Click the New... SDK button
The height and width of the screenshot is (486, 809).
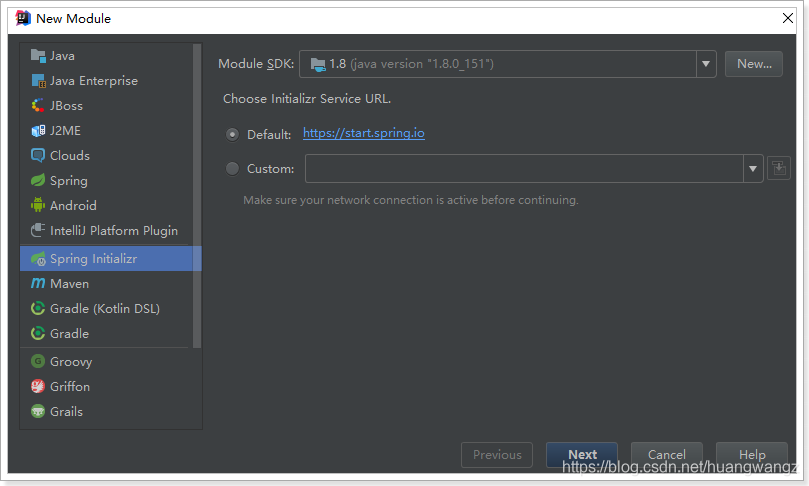(754, 64)
